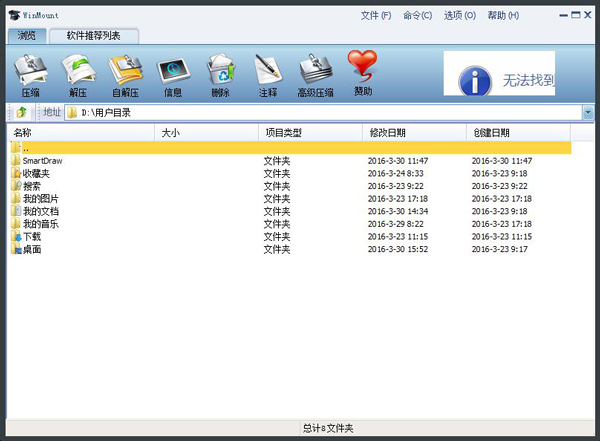Click the 收藏夹 star folder icon

tap(16, 173)
